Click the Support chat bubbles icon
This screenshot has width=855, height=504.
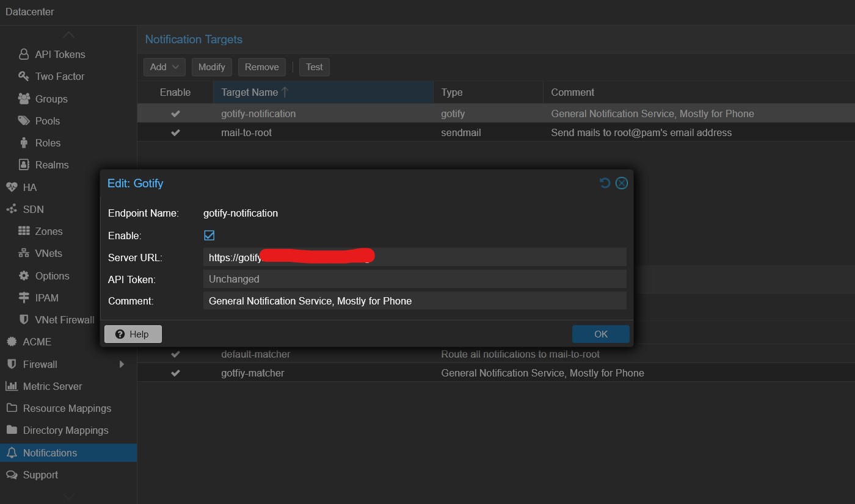click(12, 474)
